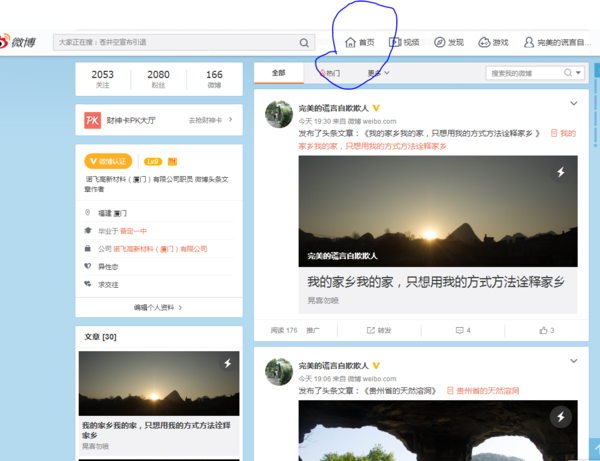Open the 更多 dropdown in feed tabs
Image resolution: width=600 pixels, height=461 pixels.
tap(378, 73)
